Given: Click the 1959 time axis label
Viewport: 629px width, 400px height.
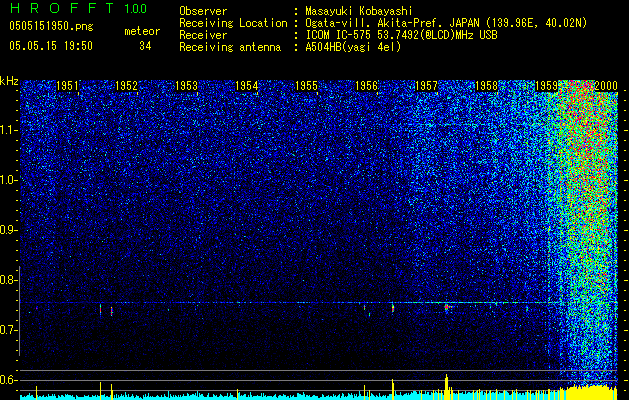Looking at the screenshot, I should 546,86.
